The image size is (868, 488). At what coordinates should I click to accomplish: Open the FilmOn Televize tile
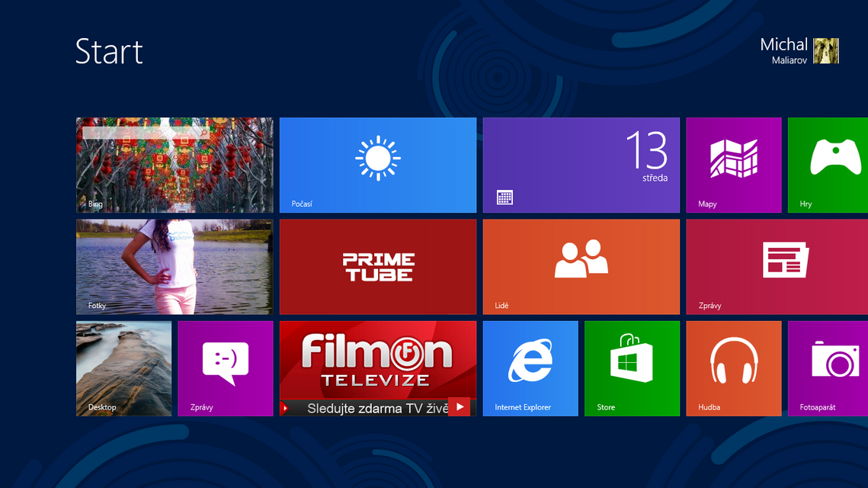[378, 358]
